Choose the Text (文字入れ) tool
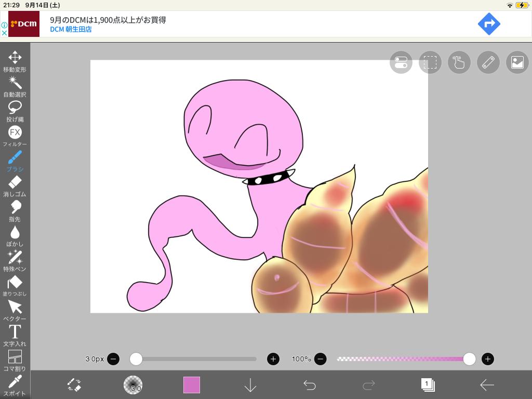 pyautogui.click(x=15, y=332)
